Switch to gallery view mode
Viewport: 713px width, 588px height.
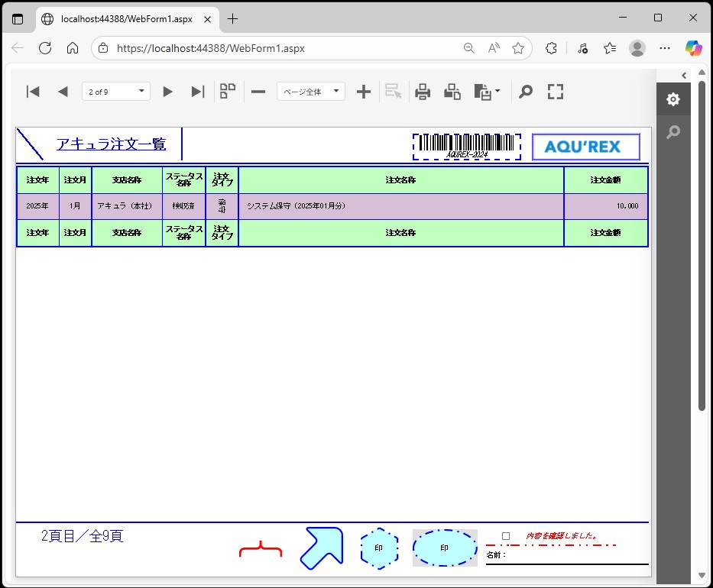[228, 92]
